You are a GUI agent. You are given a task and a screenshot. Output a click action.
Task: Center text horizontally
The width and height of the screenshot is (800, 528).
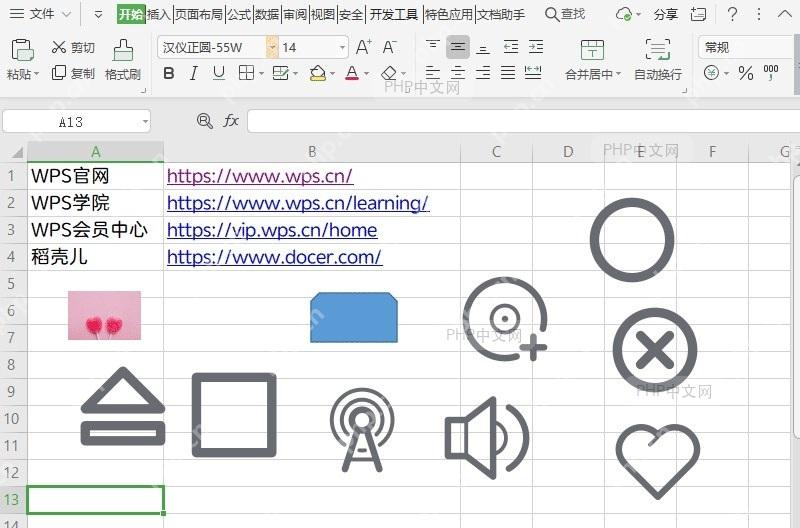pos(458,73)
